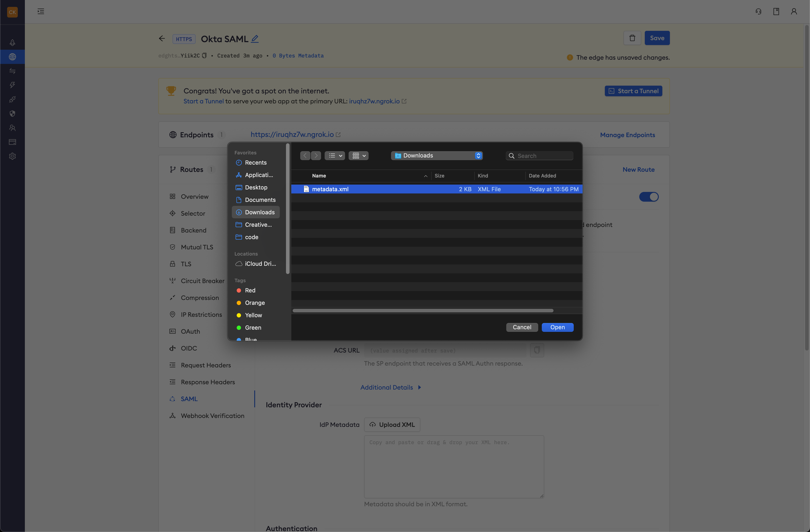Delete the edge using the trash icon
This screenshot has width=810, height=532.
(632, 38)
